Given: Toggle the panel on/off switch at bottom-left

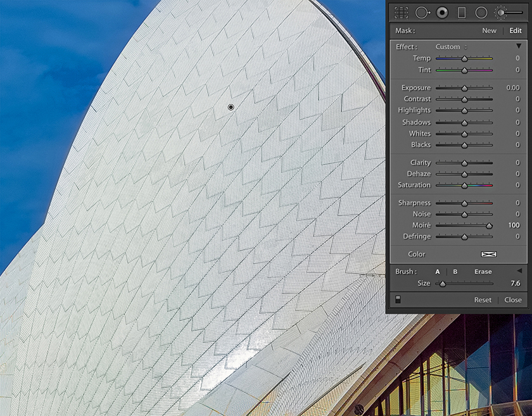Looking at the screenshot, I should click(x=398, y=299).
